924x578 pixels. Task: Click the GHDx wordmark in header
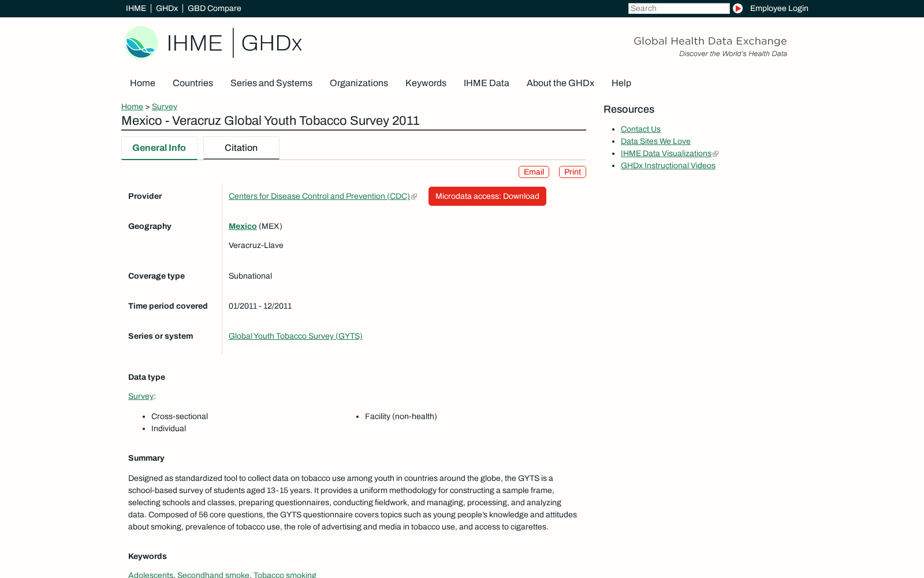click(x=271, y=43)
